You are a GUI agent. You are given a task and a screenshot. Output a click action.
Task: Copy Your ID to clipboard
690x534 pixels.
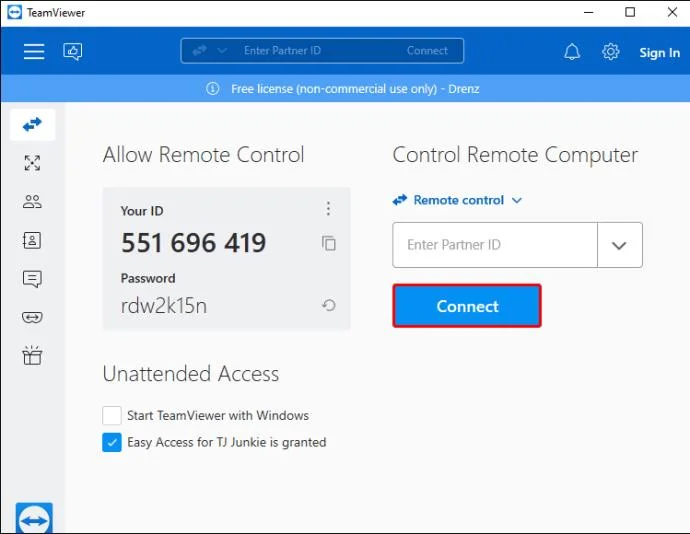click(x=329, y=243)
